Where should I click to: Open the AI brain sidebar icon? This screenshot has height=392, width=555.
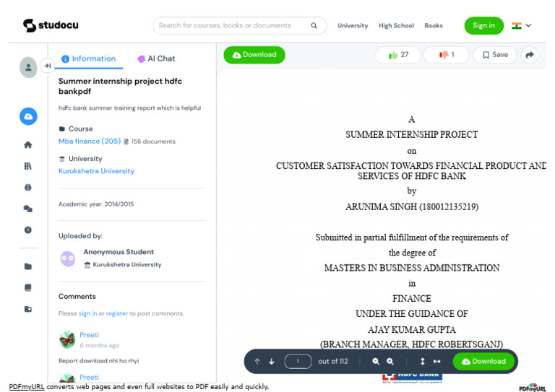28,188
